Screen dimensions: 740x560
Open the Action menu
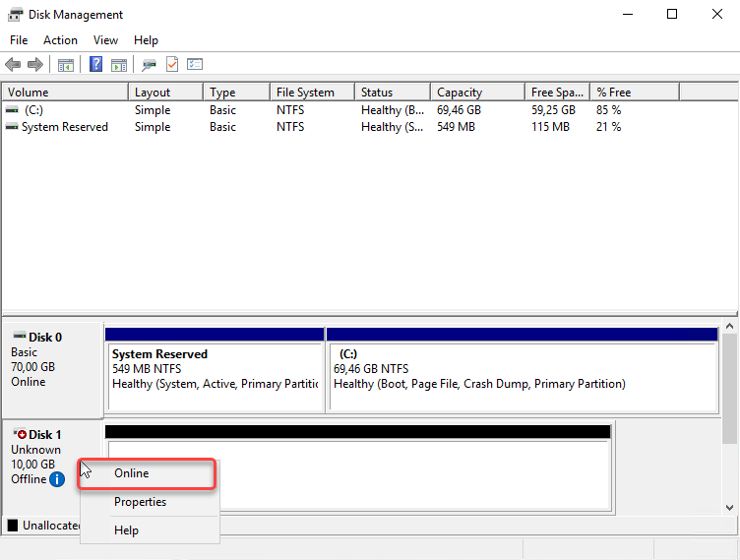click(x=60, y=40)
